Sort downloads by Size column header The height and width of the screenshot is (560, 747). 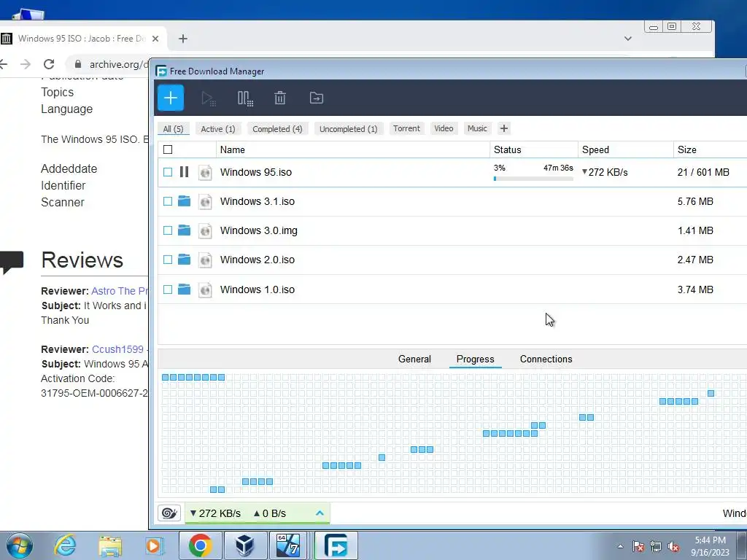click(x=711, y=149)
